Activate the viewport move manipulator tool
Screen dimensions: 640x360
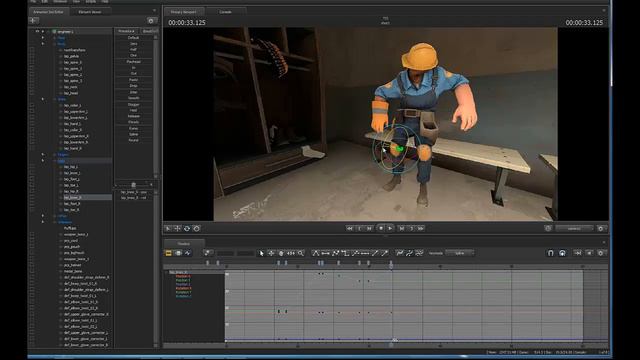tap(177, 229)
